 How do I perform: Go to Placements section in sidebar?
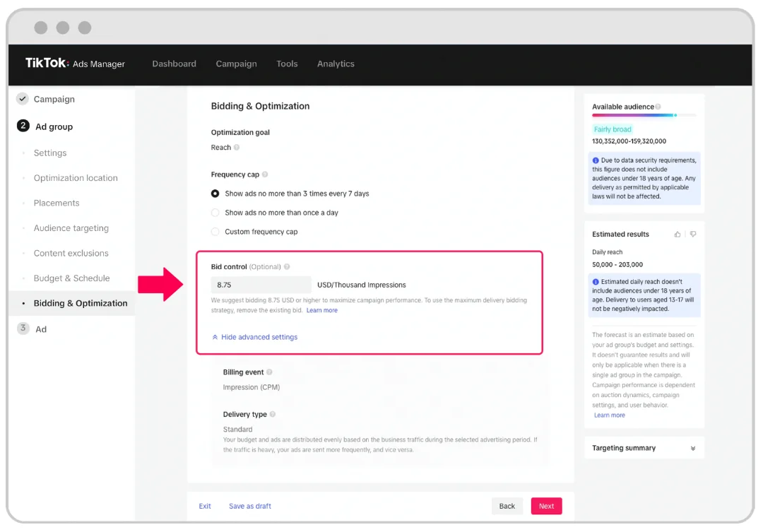tap(57, 203)
